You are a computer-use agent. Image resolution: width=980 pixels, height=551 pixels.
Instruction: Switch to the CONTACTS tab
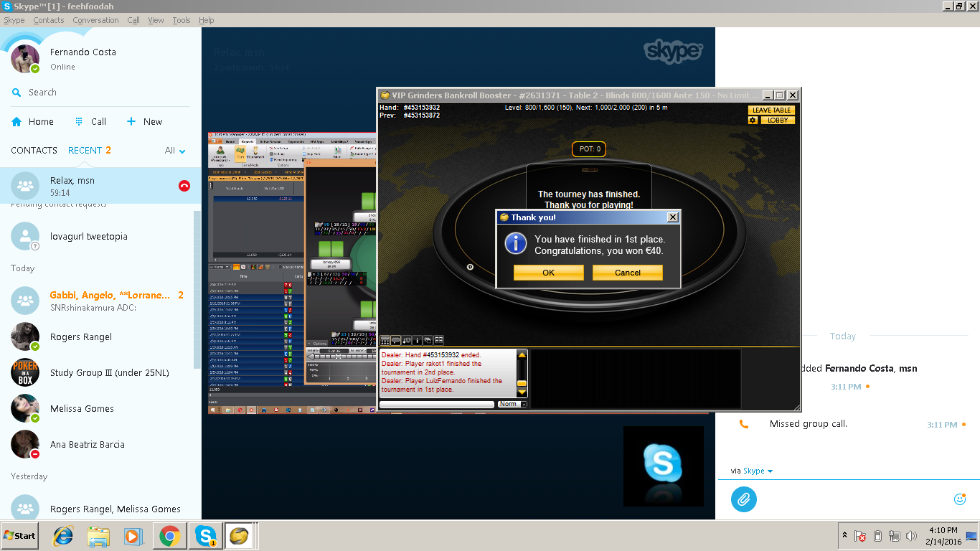click(34, 151)
